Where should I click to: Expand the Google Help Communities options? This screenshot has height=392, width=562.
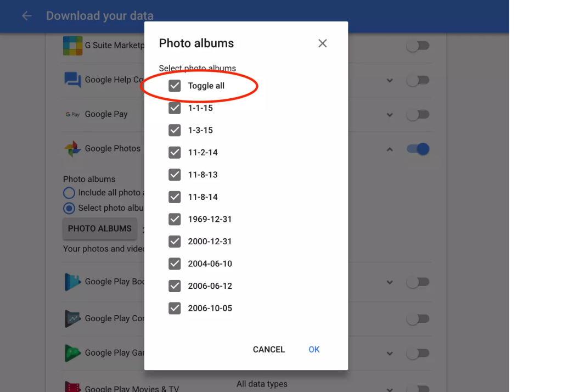point(390,80)
